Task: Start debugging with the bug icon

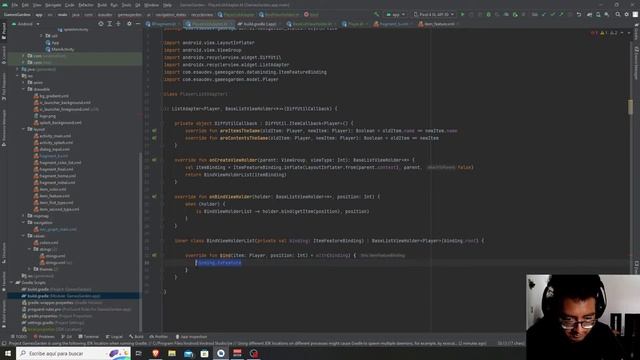Action: pos(489,14)
